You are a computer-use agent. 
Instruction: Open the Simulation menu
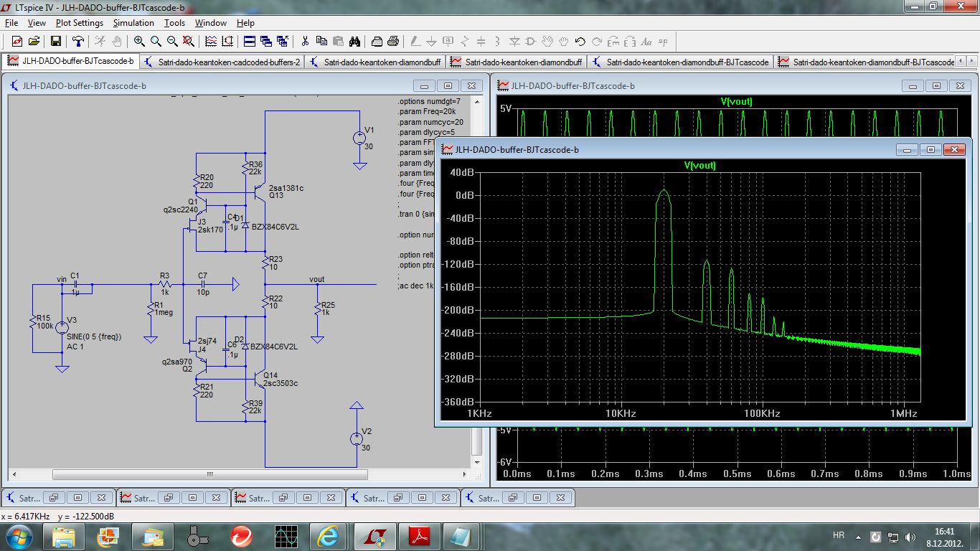click(x=133, y=23)
